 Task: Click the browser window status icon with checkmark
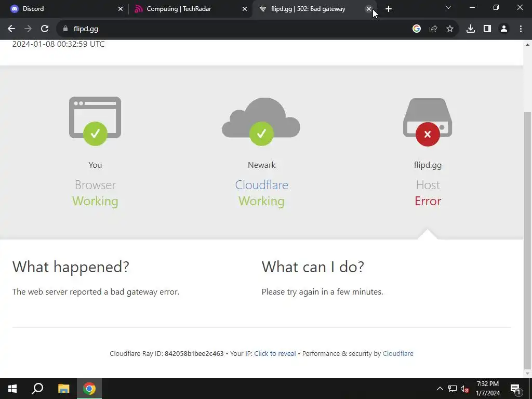[95, 121]
